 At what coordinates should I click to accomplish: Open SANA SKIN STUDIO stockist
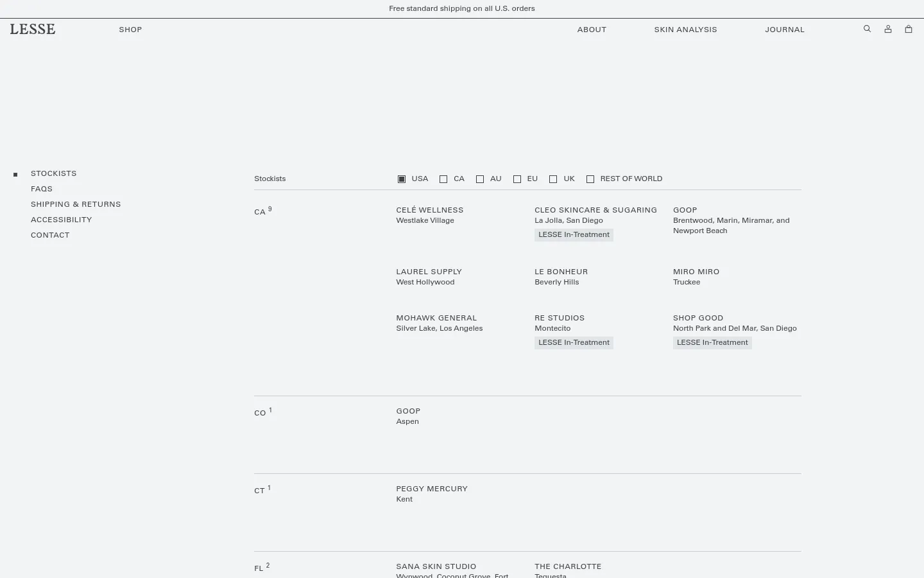[x=436, y=566]
